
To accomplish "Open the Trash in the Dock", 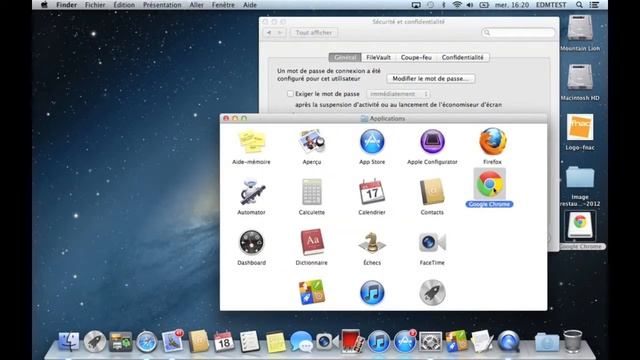I will click(x=573, y=341).
